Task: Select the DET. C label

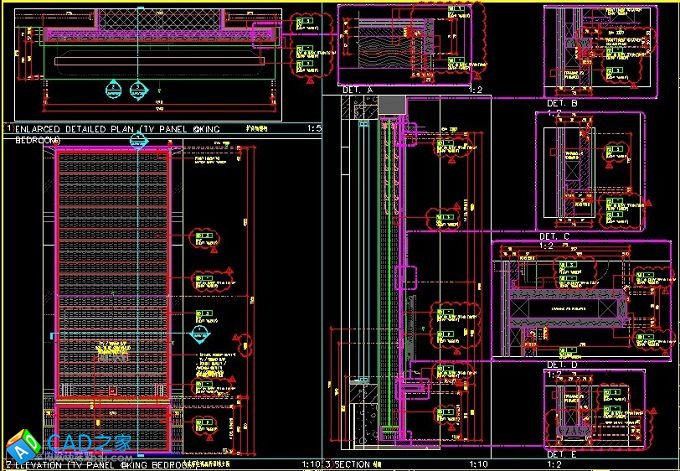Action: [x=552, y=236]
